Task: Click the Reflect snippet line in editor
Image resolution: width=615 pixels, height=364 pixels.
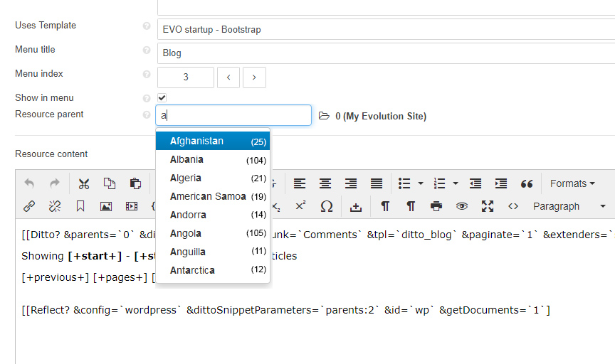Action: [x=286, y=310]
